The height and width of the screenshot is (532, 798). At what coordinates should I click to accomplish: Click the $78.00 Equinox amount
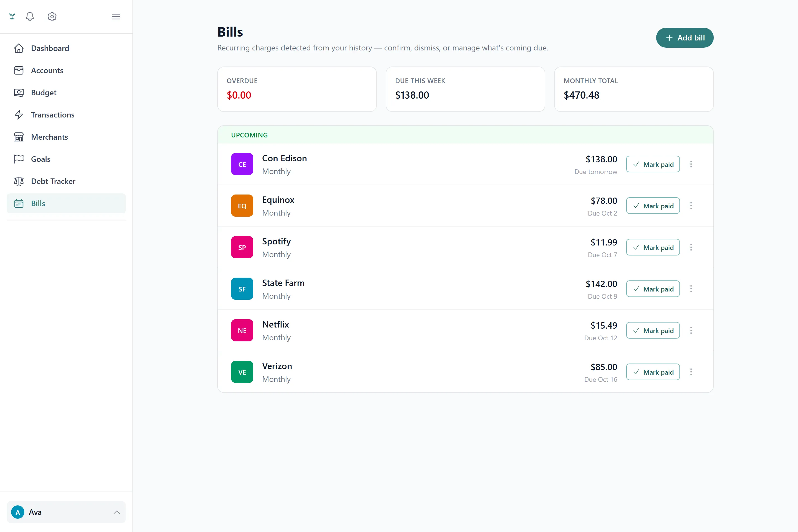603,201
